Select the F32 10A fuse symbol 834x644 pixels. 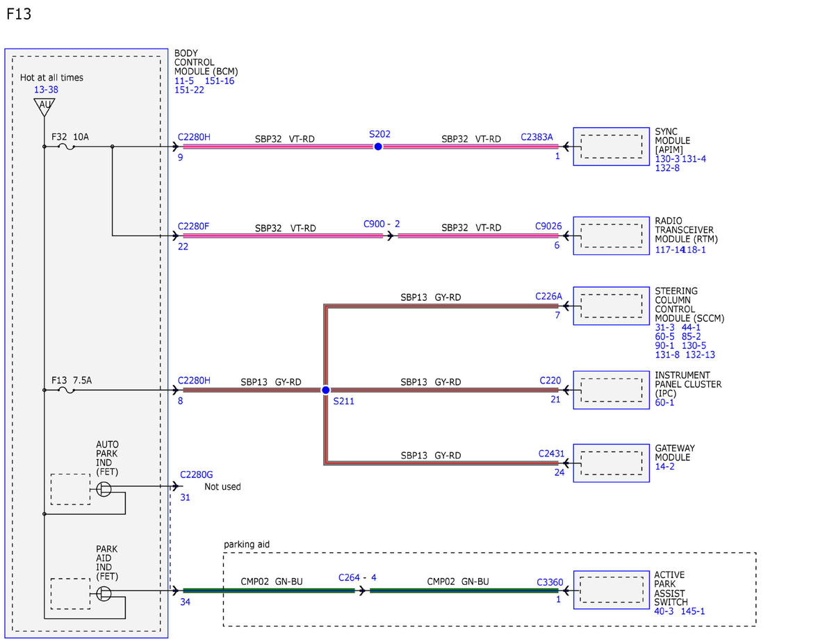(68, 147)
